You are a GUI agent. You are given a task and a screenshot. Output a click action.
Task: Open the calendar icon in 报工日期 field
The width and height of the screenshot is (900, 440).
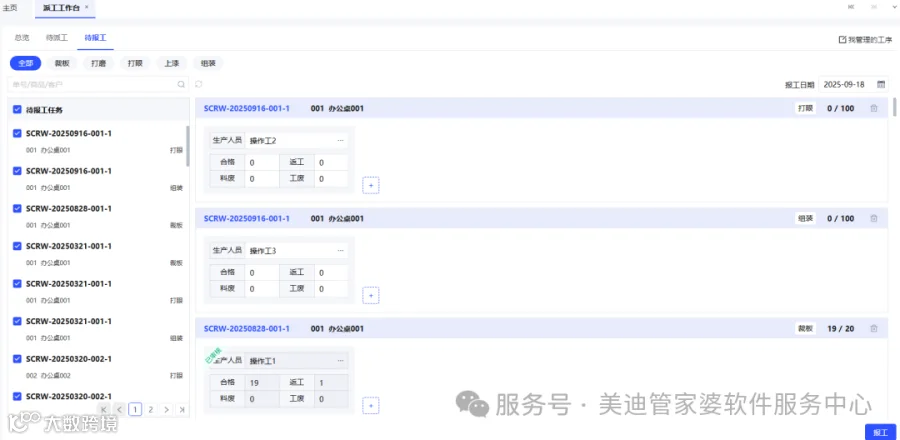click(x=881, y=84)
